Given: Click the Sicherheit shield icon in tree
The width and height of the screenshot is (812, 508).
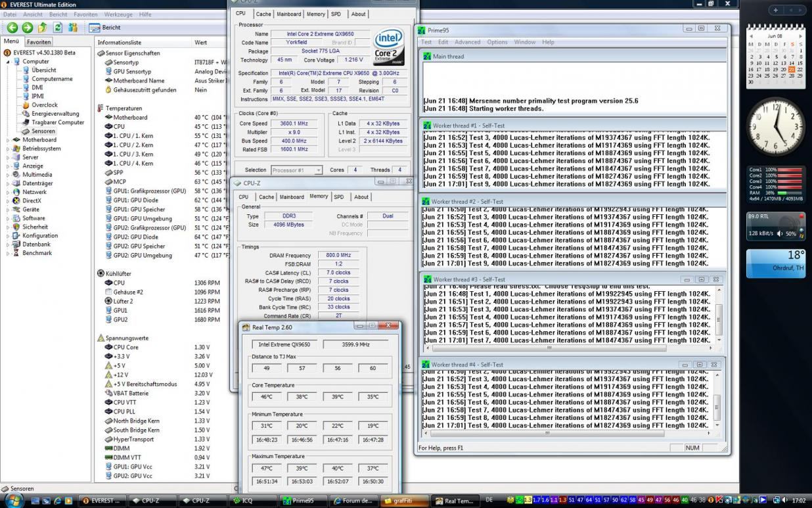Looking at the screenshot, I should point(16,227).
